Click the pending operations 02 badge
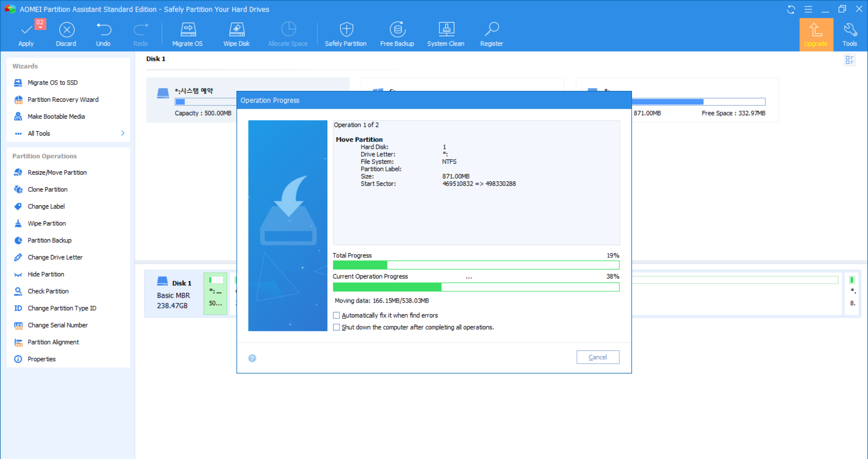Image resolution: width=868 pixels, height=459 pixels. click(40, 23)
